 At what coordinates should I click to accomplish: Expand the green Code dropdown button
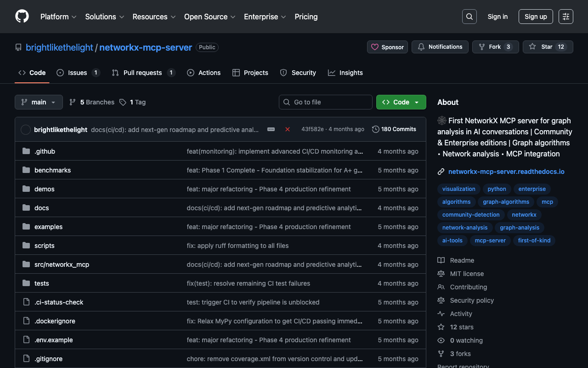click(401, 102)
